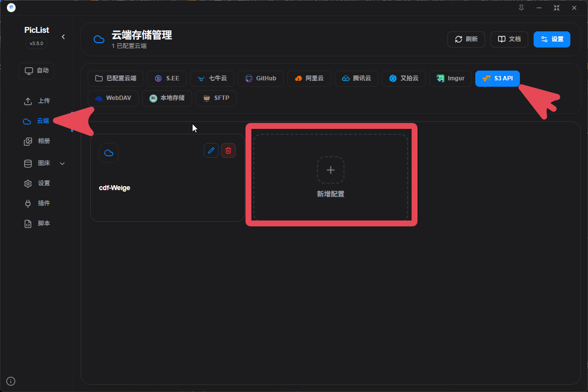Select the 云端 cloud sidebar item
Viewport: 588px width, 392px height.
click(x=37, y=121)
